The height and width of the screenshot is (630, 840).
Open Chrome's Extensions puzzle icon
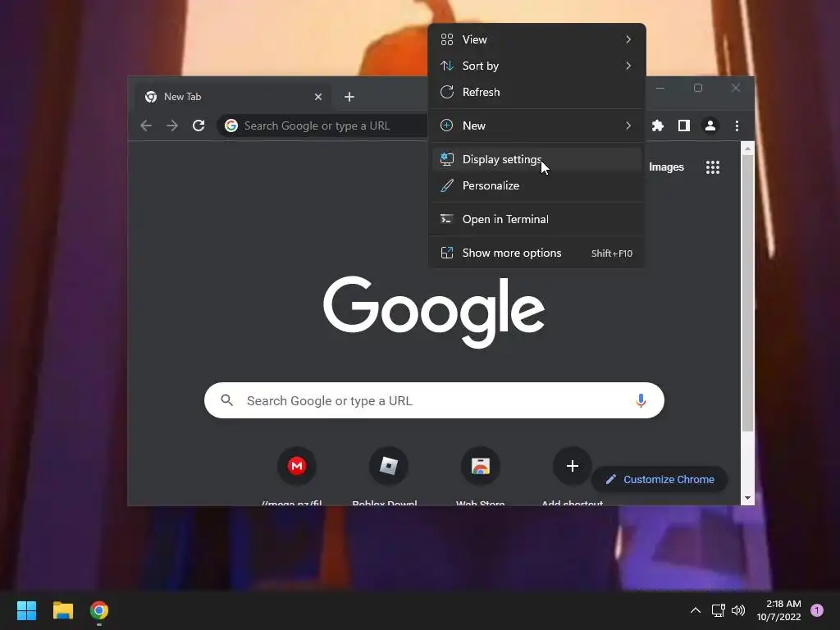tap(658, 126)
